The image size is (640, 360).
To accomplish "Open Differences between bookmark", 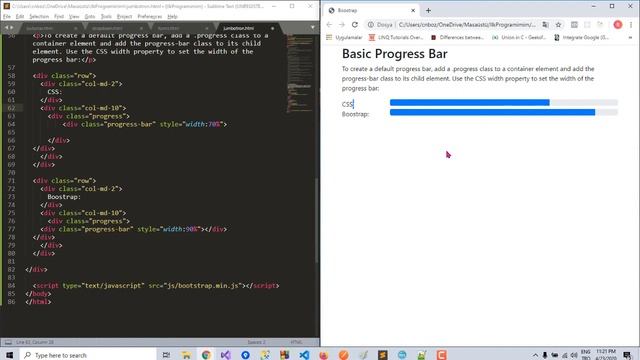I will point(457,37).
